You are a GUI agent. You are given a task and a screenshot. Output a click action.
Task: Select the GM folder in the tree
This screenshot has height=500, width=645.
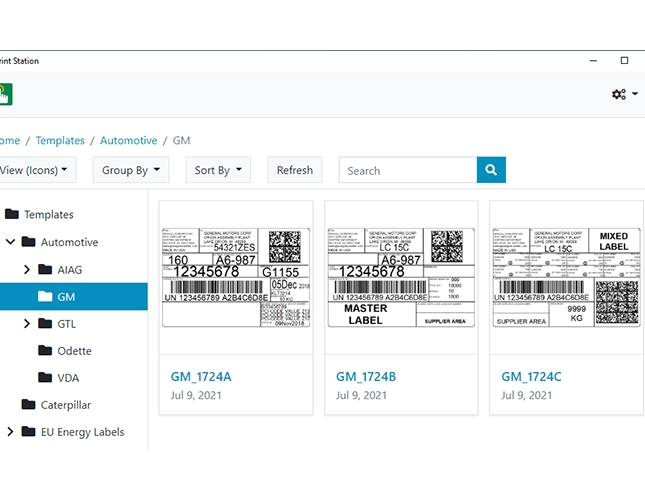coord(67,297)
